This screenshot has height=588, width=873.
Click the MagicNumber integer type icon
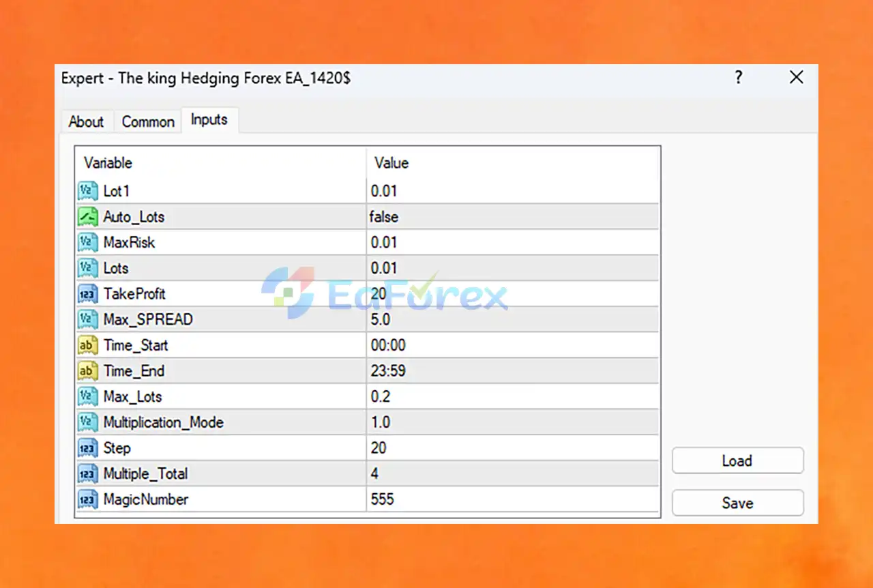pyautogui.click(x=88, y=499)
